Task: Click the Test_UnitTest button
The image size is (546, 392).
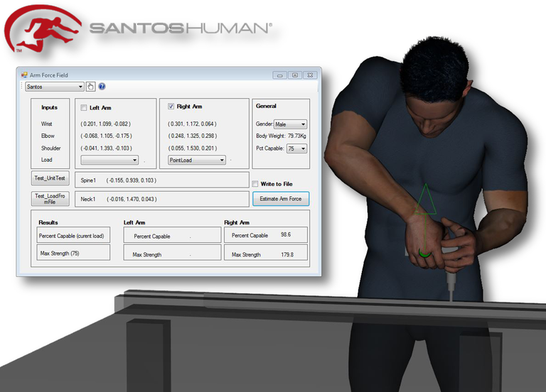Action: (x=50, y=178)
